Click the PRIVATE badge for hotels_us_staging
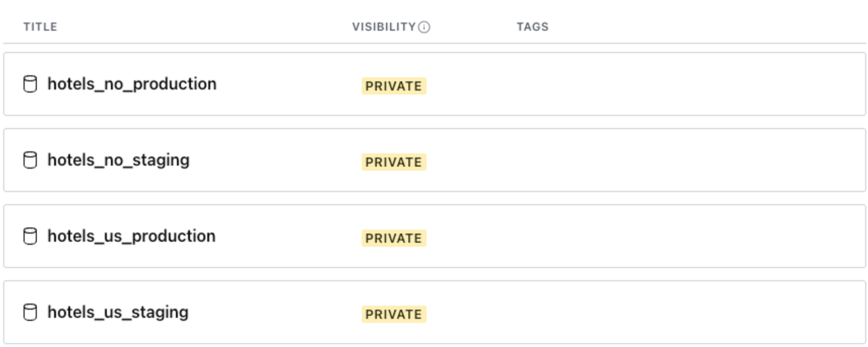The height and width of the screenshot is (347, 868). pos(394,314)
